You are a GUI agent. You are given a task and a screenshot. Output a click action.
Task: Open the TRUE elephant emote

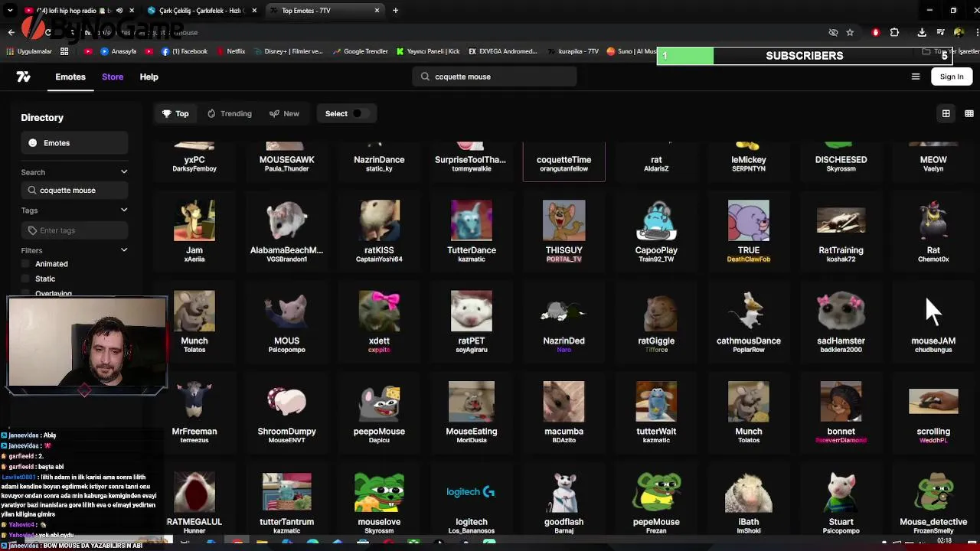(x=749, y=230)
